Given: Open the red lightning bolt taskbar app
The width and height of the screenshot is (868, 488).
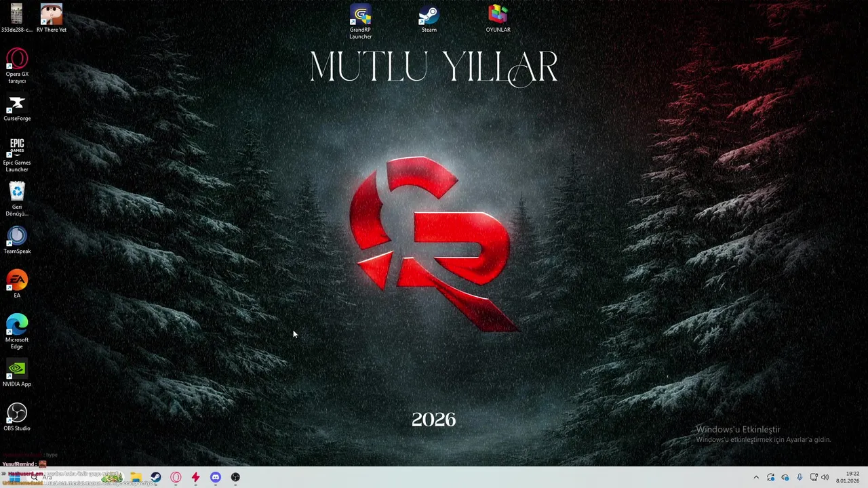Looking at the screenshot, I should click(x=195, y=477).
